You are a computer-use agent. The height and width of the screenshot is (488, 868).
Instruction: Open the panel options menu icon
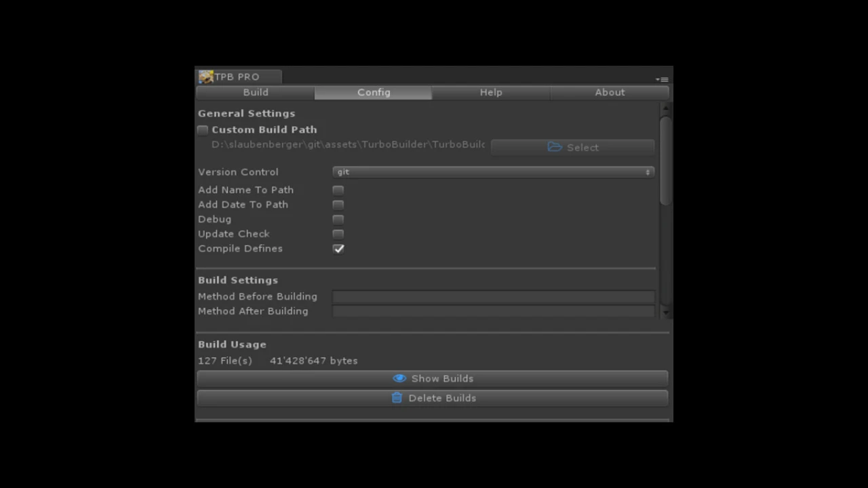tap(662, 79)
